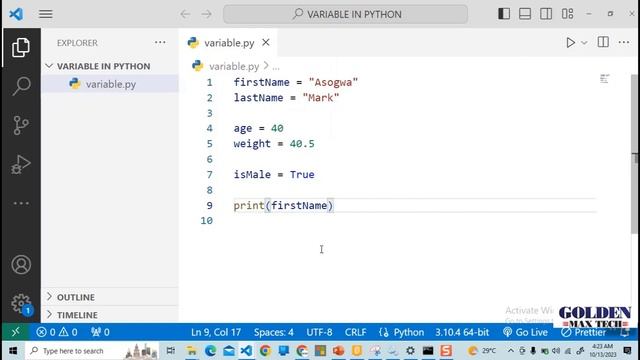Toggle the secondary side bar layout icon
640x360 pixels.
click(546, 14)
